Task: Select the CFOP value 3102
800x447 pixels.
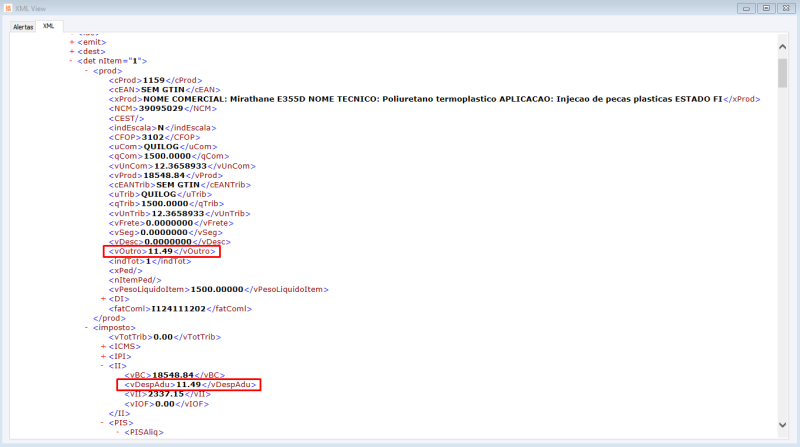Action: pos(153,137)
